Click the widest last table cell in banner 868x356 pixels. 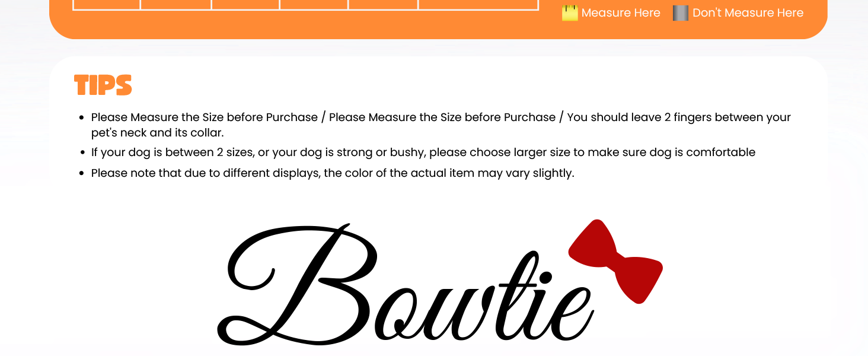(478, 4)
